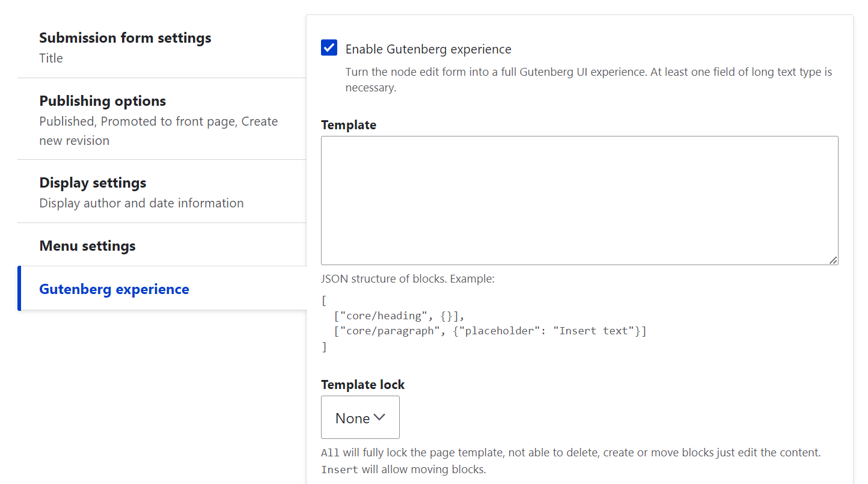Click the "Published, Promoted to front page" summary

pyautogui.click(x=159, y=131)
